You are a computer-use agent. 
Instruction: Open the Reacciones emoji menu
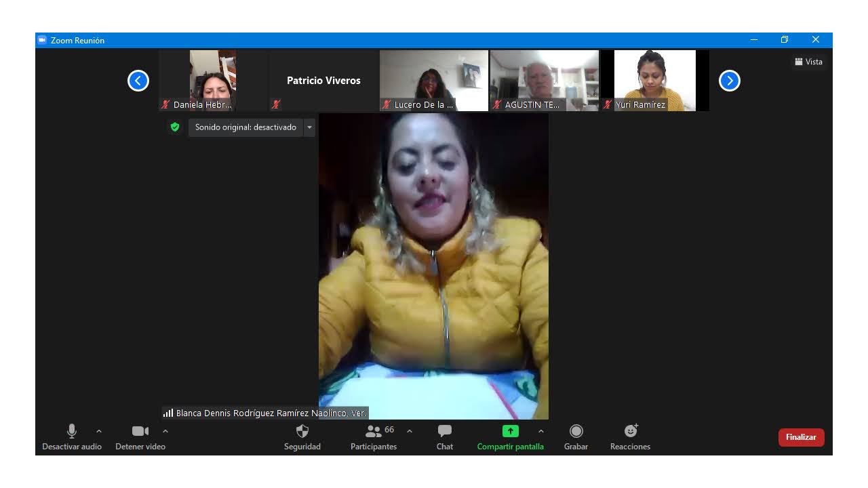point(631,437)
